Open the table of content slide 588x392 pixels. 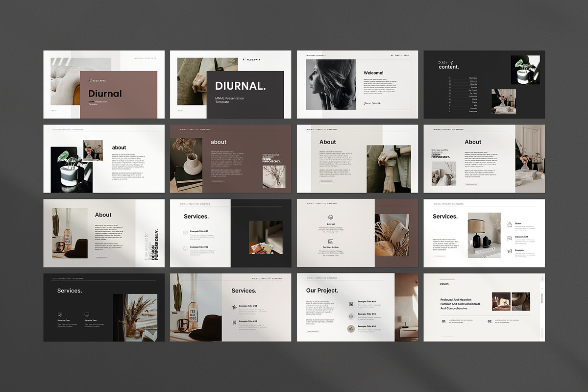484,84
